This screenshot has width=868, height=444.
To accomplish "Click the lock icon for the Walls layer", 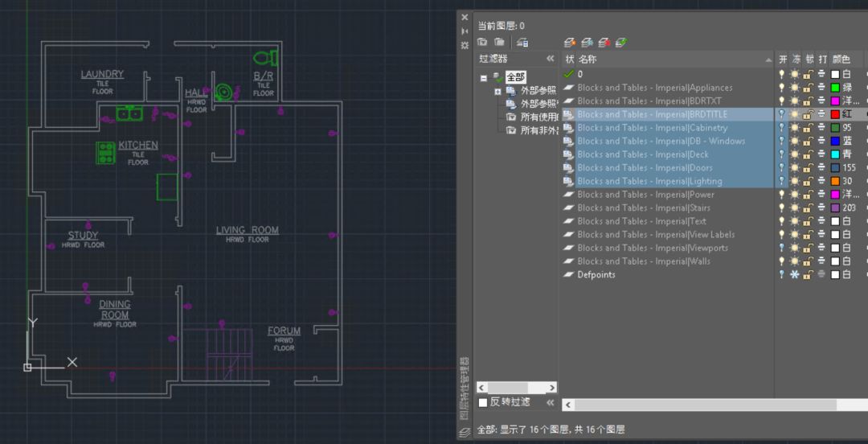I will click(x=809, y=261).
